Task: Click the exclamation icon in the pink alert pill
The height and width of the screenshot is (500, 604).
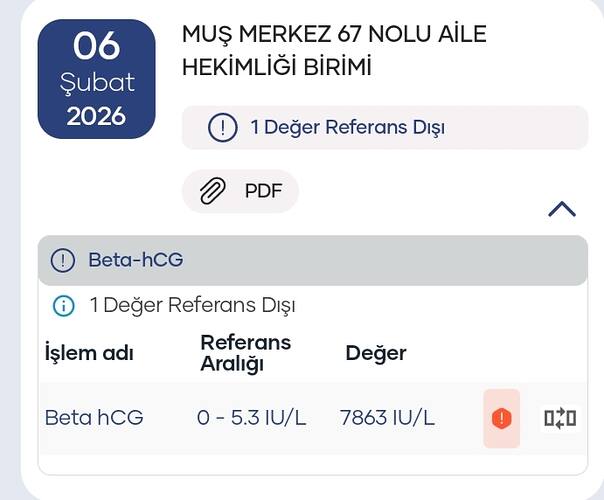Action: point(221,127)
